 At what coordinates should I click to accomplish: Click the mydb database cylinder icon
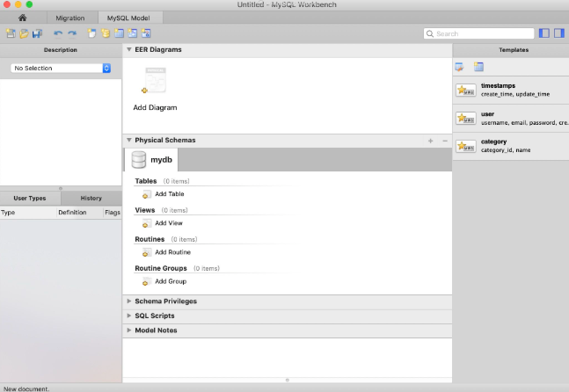coord(139,160)
